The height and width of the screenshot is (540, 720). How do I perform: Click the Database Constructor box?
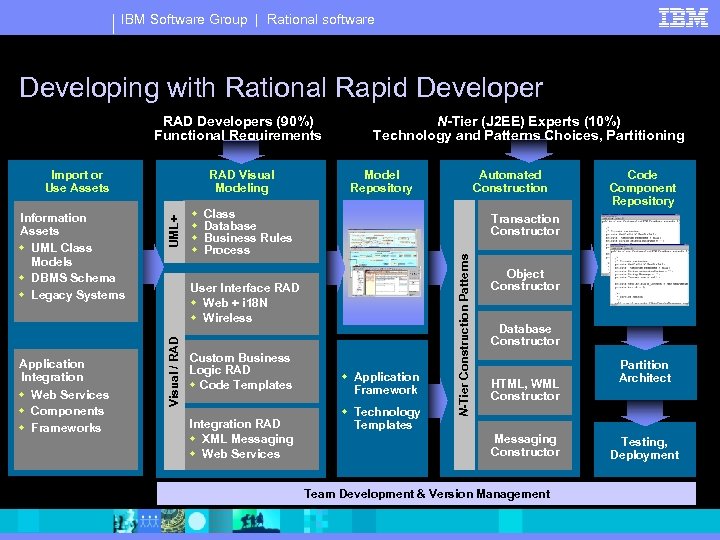(x=525, y=335)
